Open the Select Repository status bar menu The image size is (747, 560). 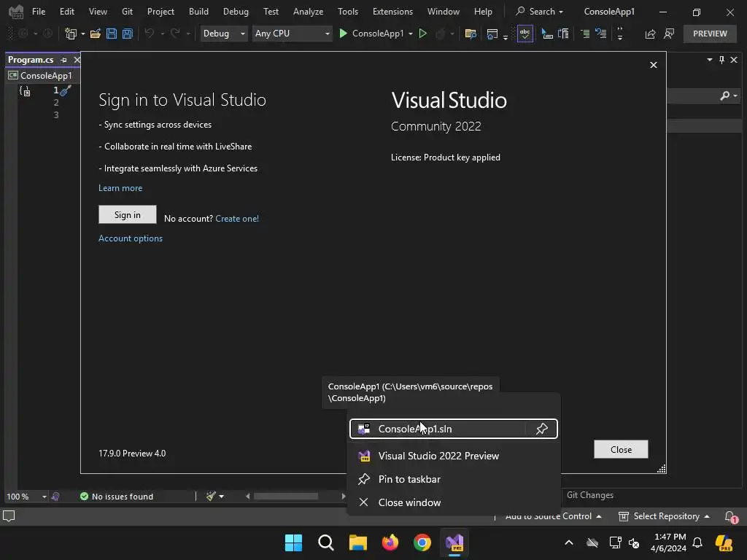(x=664, y=517)
